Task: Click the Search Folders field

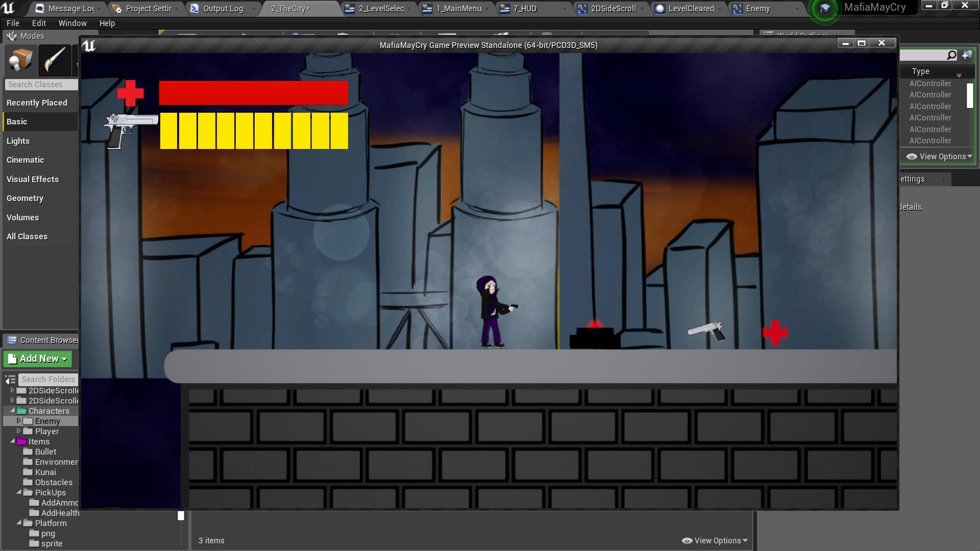Action: pyautogui.click(x=48, y=380)
